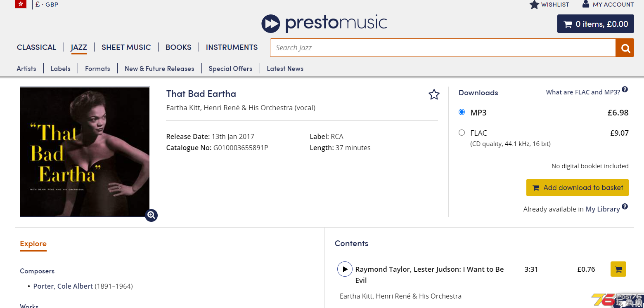Zoom the album cover with magnifier icon
This screenshot has width=644, height=308.
pos(151,215)
